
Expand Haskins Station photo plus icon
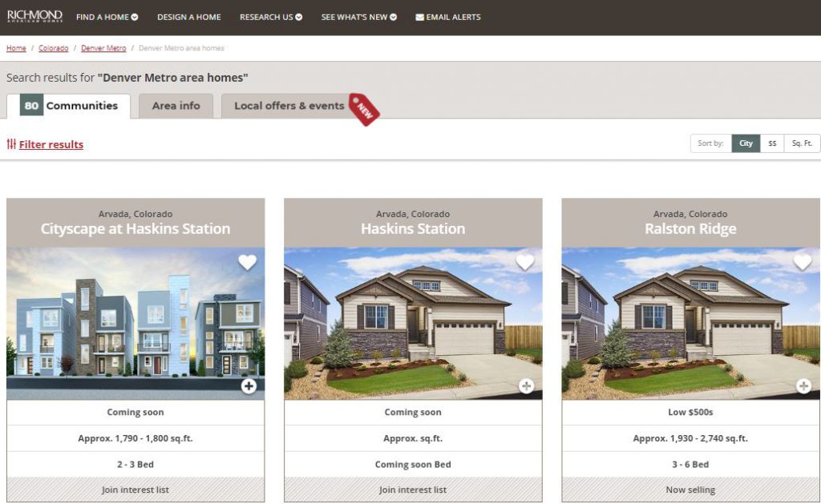tap(526, 386)
